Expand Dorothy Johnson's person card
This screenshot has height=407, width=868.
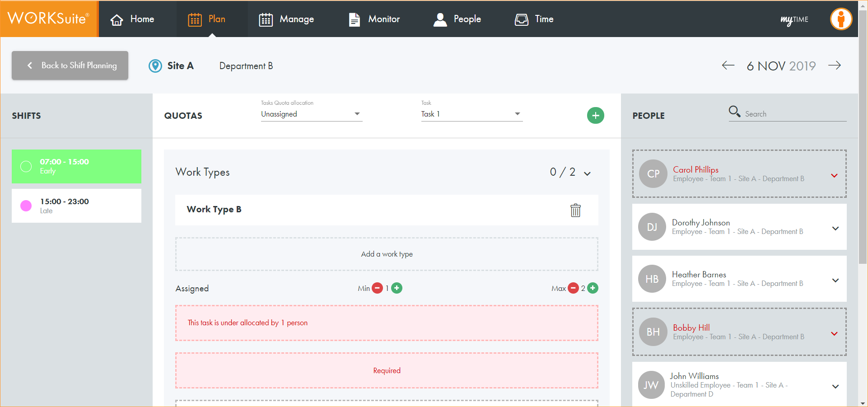835,228
